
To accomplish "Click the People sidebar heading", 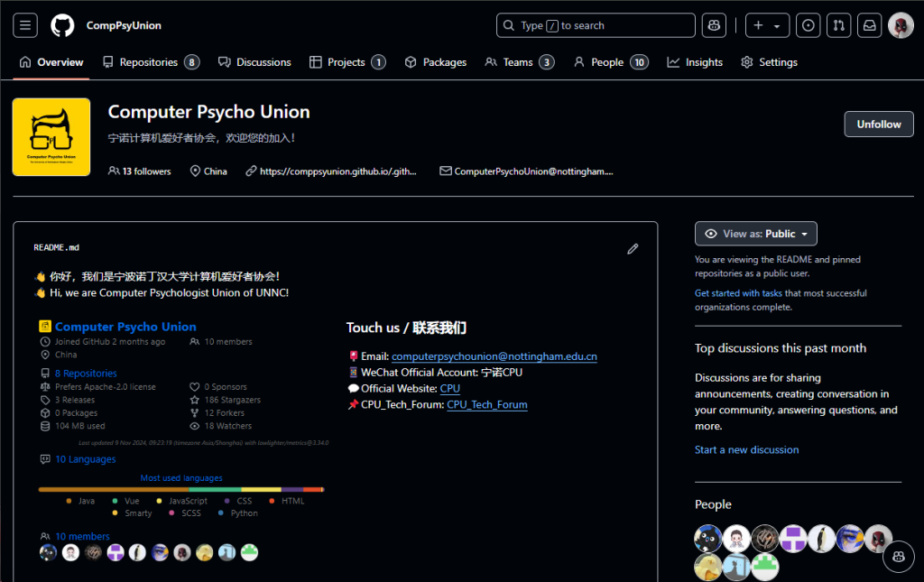I will [713, 504].
